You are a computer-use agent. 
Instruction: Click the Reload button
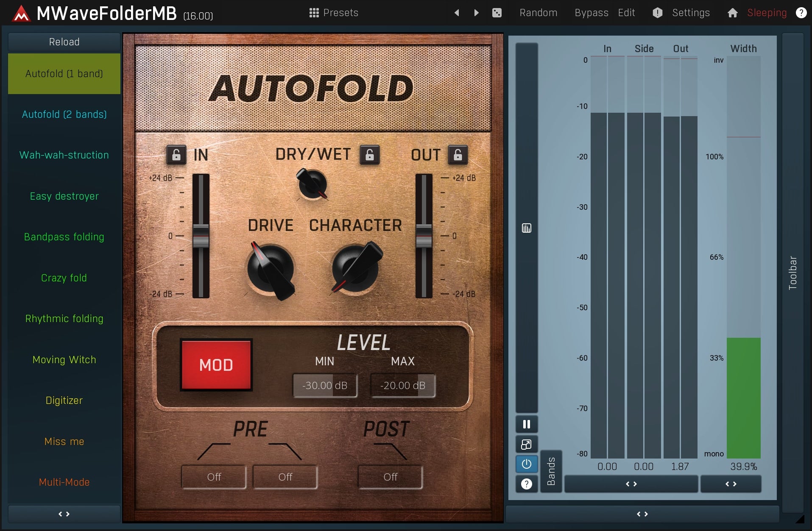[64, 42]
